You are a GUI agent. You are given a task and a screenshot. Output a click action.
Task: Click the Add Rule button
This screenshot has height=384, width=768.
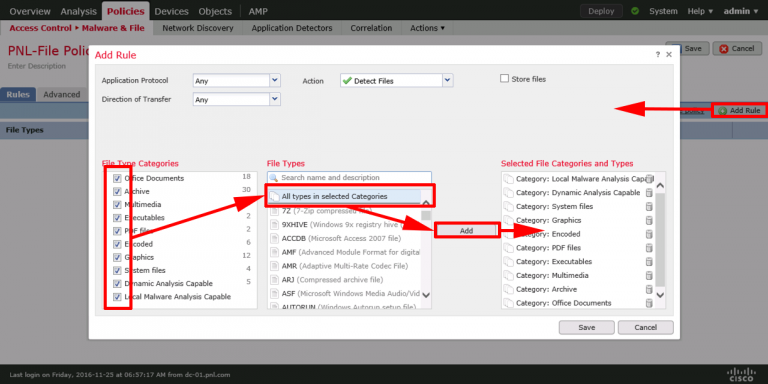point(739,111)
